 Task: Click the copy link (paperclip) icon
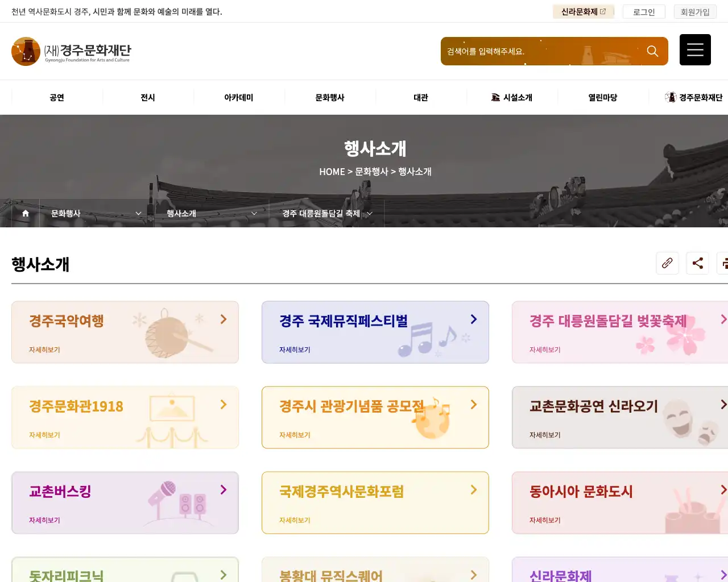(x=667, y=263)
